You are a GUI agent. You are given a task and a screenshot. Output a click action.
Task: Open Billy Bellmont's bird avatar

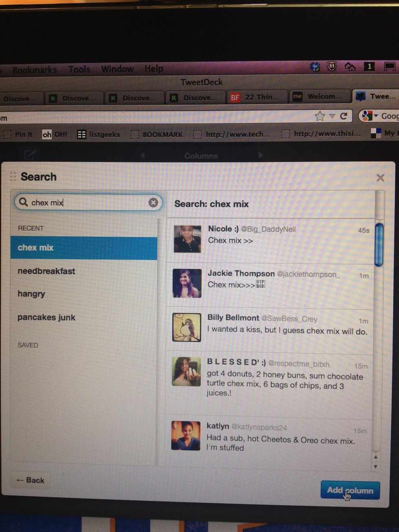[186, 327]
